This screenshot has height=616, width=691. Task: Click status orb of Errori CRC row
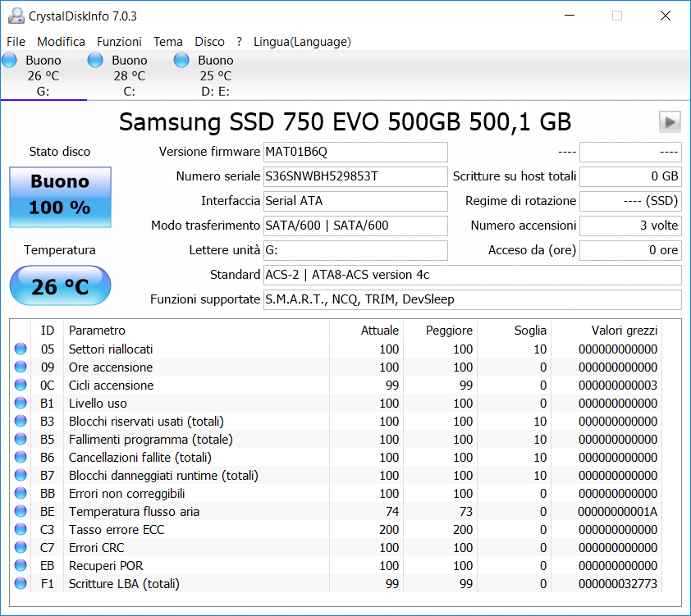pos(21,548)
